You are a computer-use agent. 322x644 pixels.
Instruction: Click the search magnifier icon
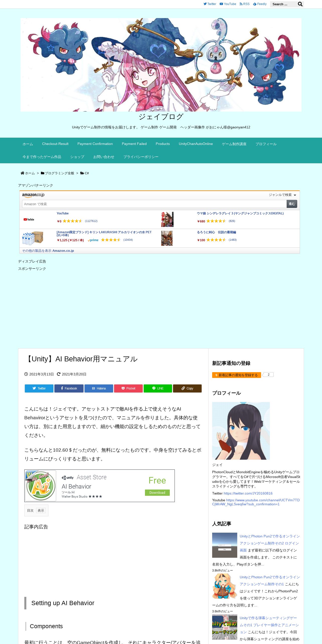300,4
